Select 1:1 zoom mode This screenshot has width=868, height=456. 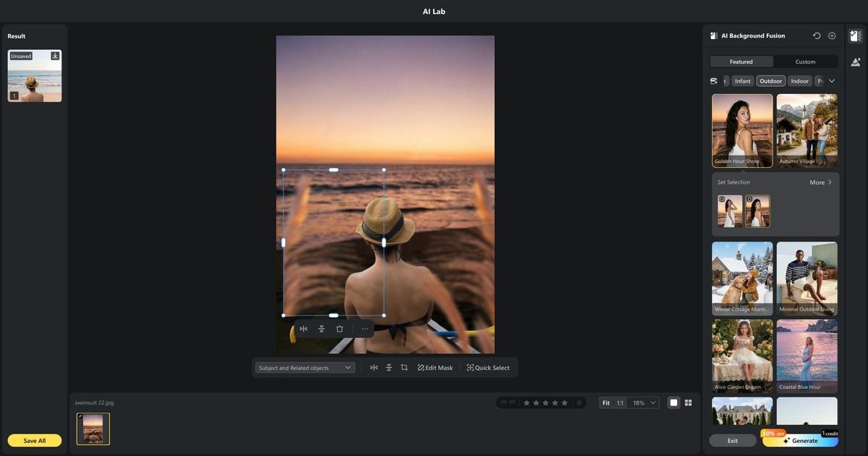coord(620,402)
